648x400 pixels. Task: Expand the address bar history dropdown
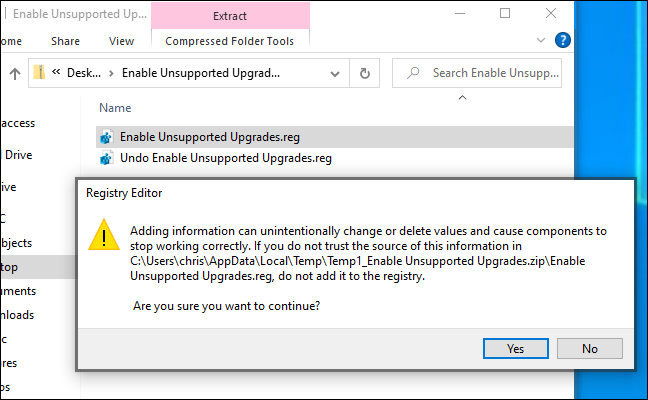[338, 74]
